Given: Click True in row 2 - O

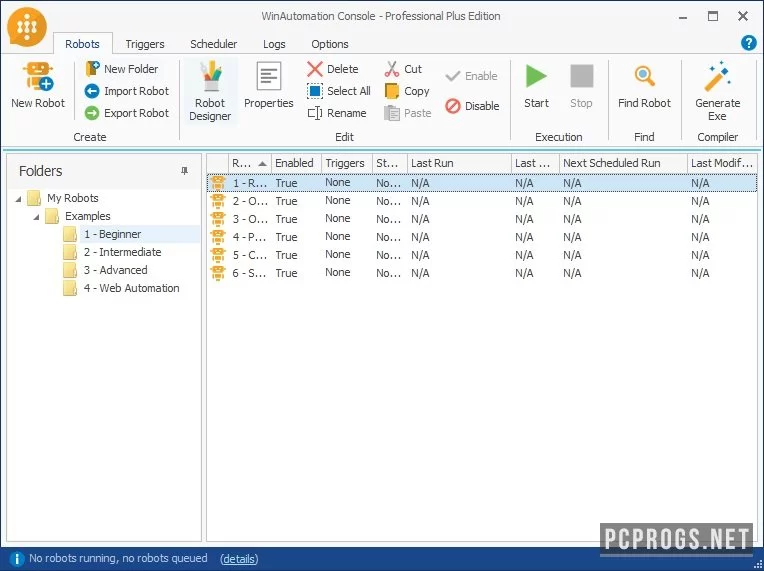Looking at the screenshot, I should tap(286, 201).
